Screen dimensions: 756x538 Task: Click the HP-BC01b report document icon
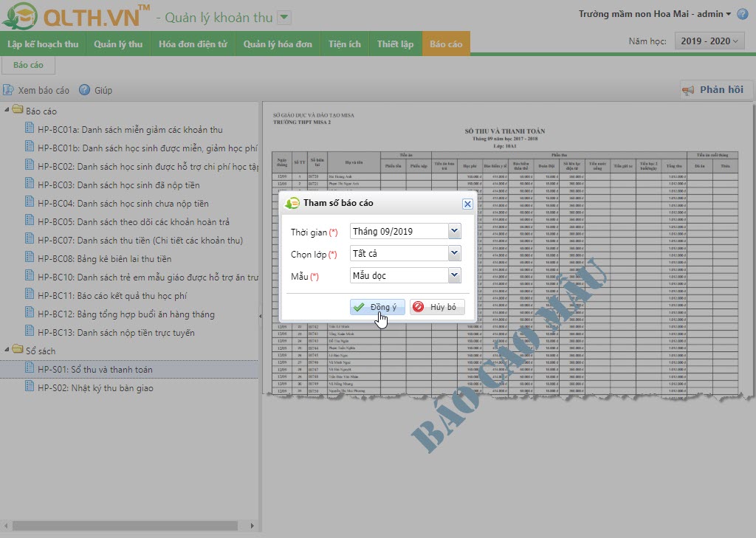point(30,146)
